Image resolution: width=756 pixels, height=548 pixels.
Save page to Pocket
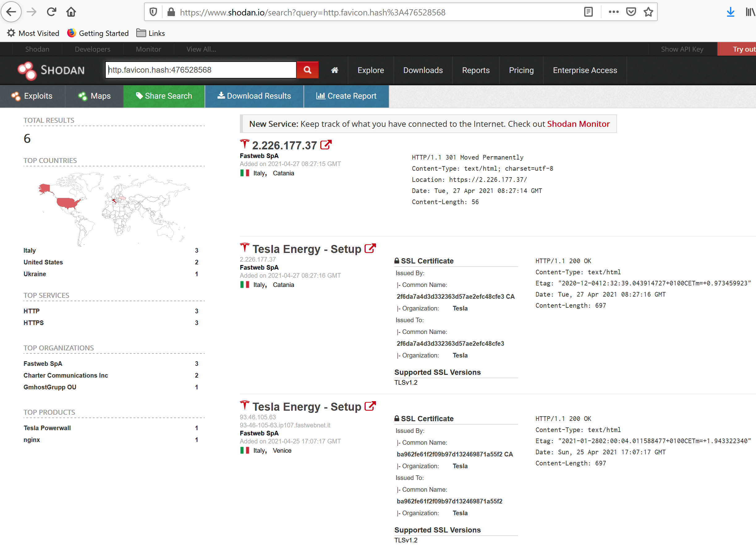click(x=631, y=12)
